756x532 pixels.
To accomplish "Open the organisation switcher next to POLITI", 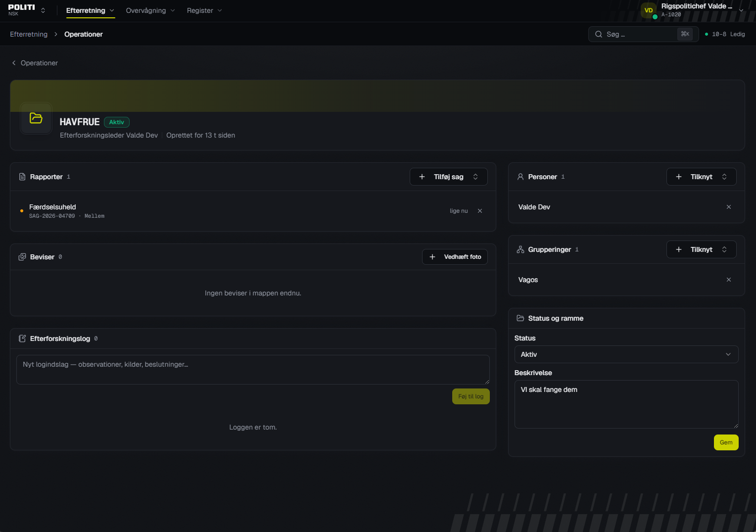I will (x=43, y=10).
